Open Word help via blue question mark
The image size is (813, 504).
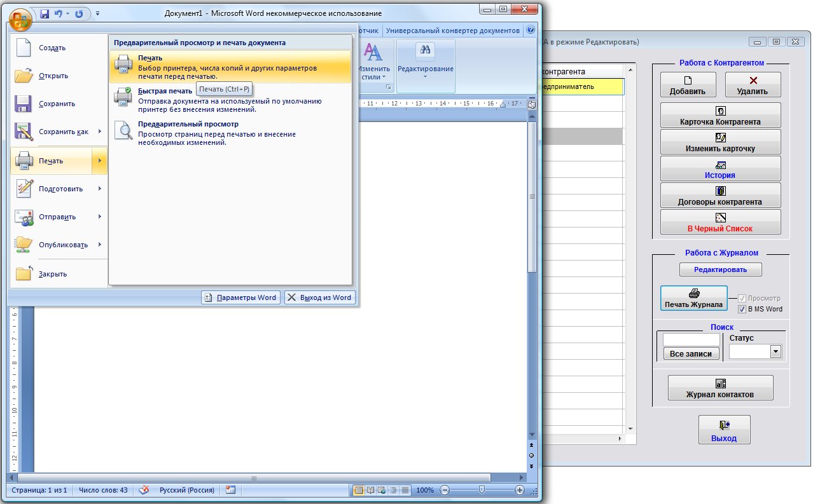(531, 30)
